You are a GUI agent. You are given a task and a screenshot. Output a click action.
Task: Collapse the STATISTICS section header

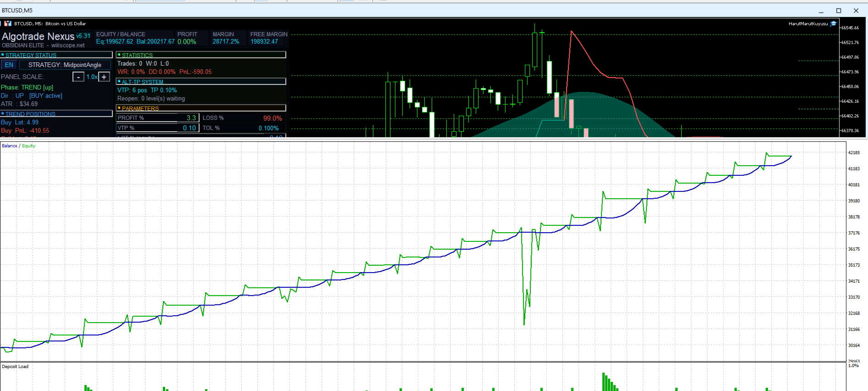pos(201,55)
